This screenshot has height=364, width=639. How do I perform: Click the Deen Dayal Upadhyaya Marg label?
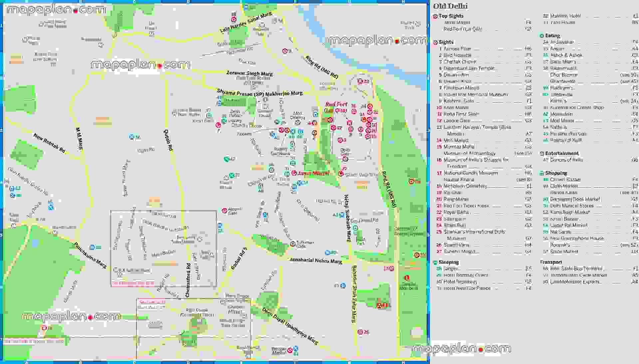point(290,326)
